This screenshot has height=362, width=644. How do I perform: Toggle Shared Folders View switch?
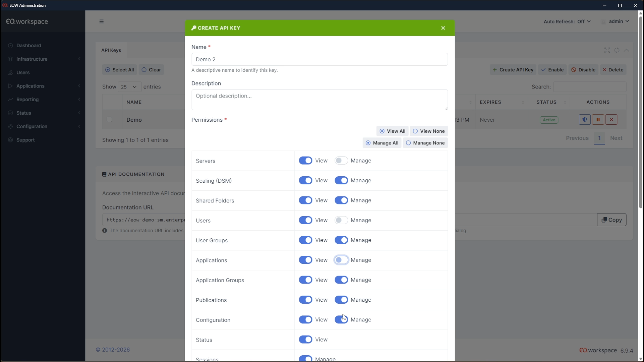tap(306, 200)
